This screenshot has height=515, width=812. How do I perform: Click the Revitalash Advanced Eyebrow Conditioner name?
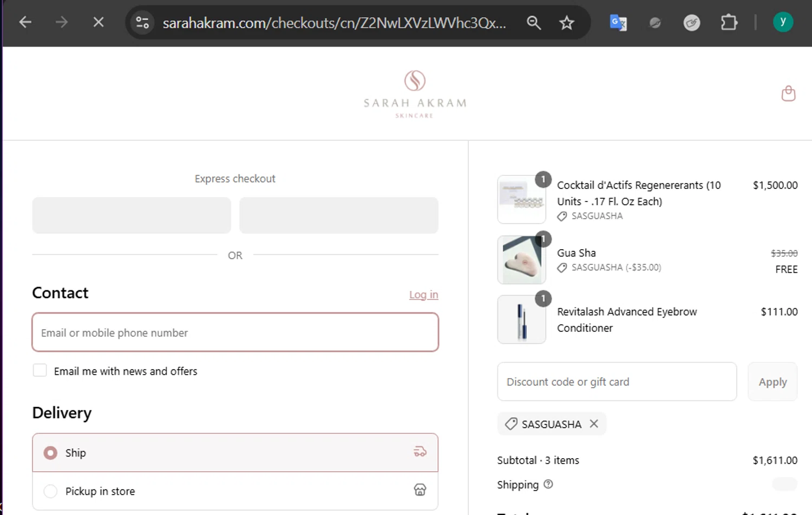pyautogui.click(x=627, y=320)
